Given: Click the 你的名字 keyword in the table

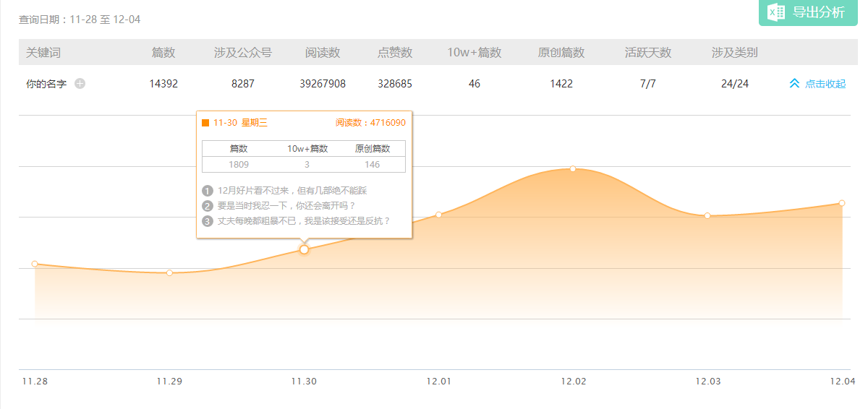Looking at the screenshot, I should [x=46, y=84].
